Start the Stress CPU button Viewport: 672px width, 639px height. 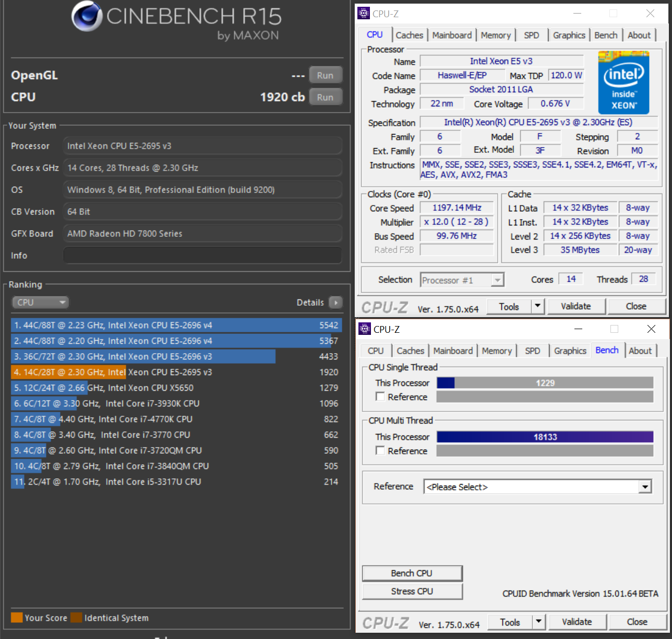412,592
